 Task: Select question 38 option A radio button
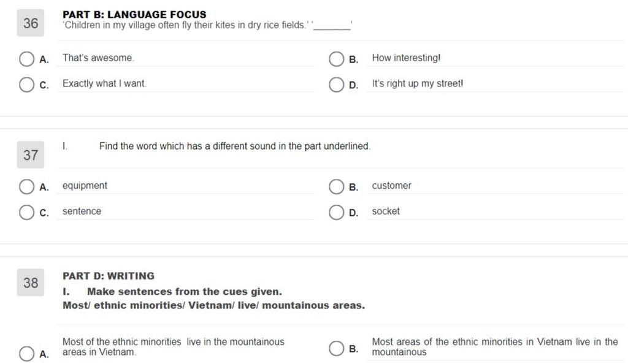click(26, 354)
